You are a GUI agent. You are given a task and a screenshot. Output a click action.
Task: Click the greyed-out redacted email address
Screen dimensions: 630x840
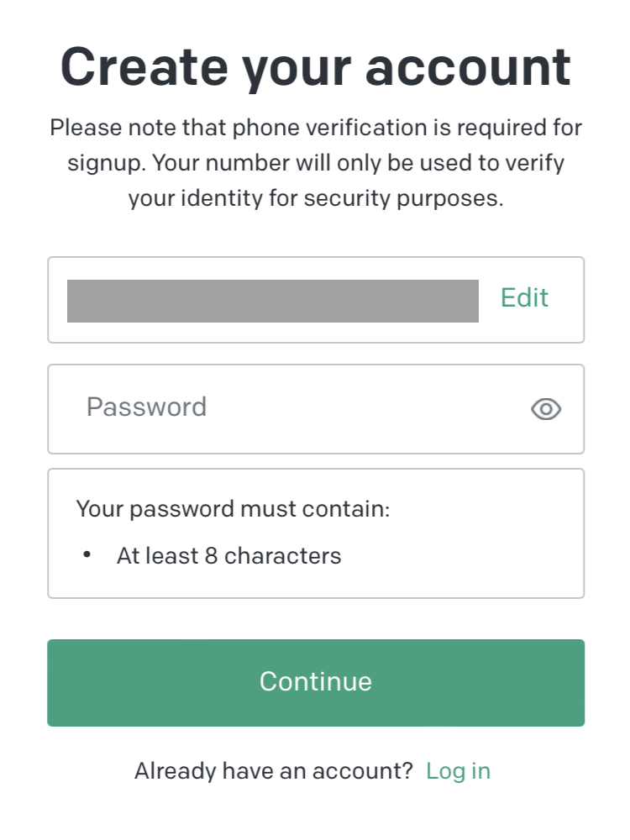coord(272,301)
